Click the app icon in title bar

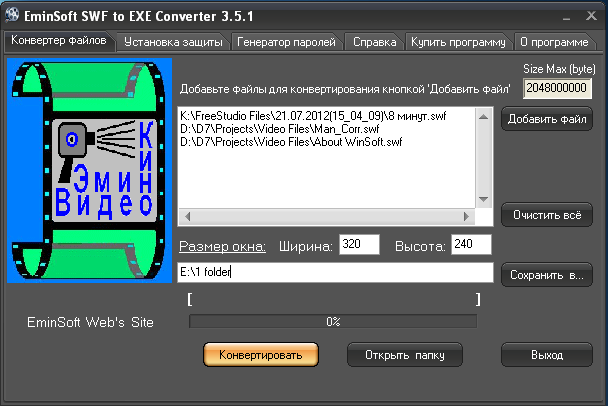(12, 15)
